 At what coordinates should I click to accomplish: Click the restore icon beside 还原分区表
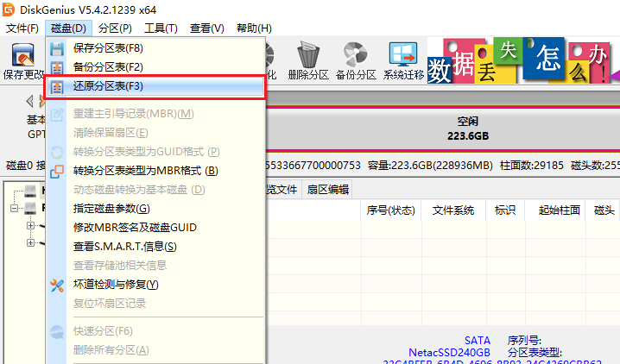57,86
